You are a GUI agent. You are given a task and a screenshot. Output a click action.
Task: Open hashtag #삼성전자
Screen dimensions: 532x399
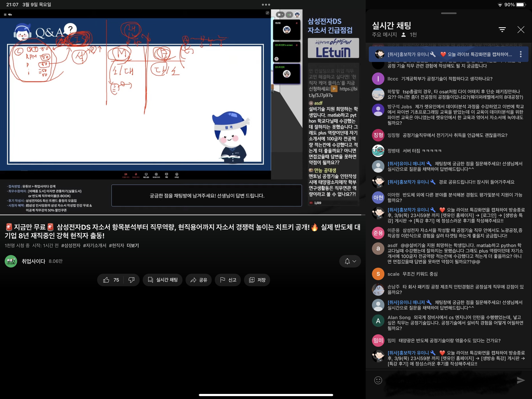71,245
